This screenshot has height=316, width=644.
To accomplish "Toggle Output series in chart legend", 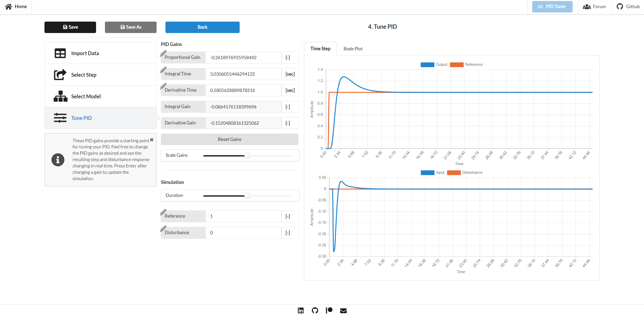I will tap(434, 65).
